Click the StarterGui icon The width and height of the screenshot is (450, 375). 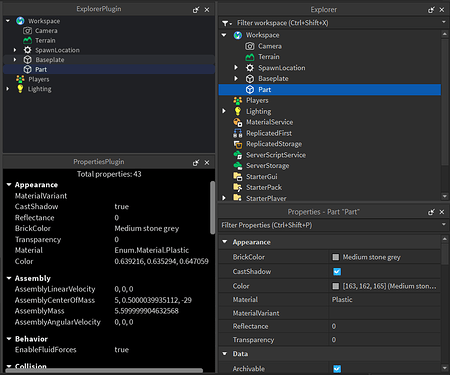click(x=238, y=176)
